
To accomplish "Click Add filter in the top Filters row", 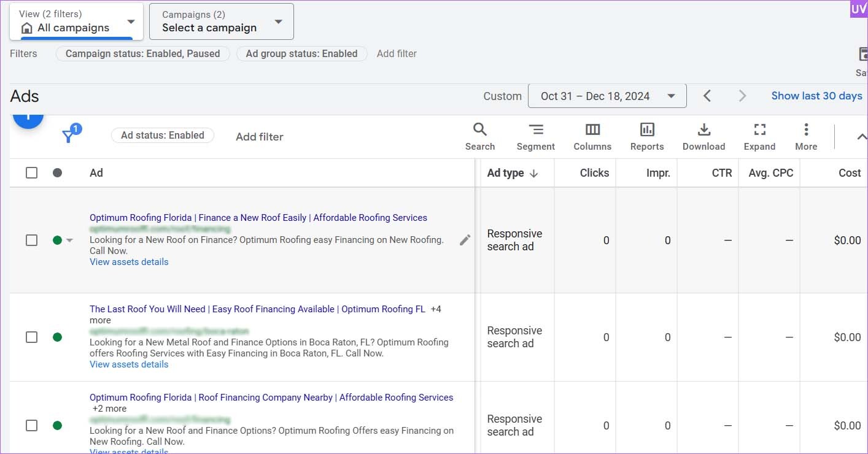I will click(397, 54).
